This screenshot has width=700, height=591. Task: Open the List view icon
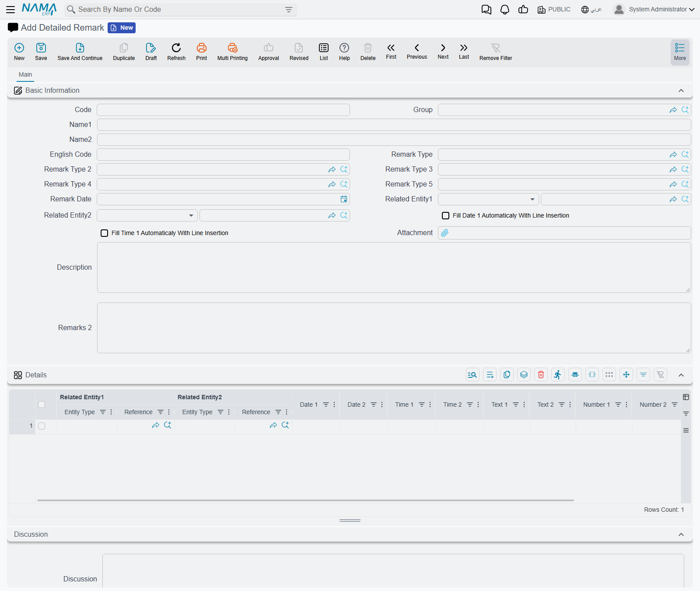[324, 51]
